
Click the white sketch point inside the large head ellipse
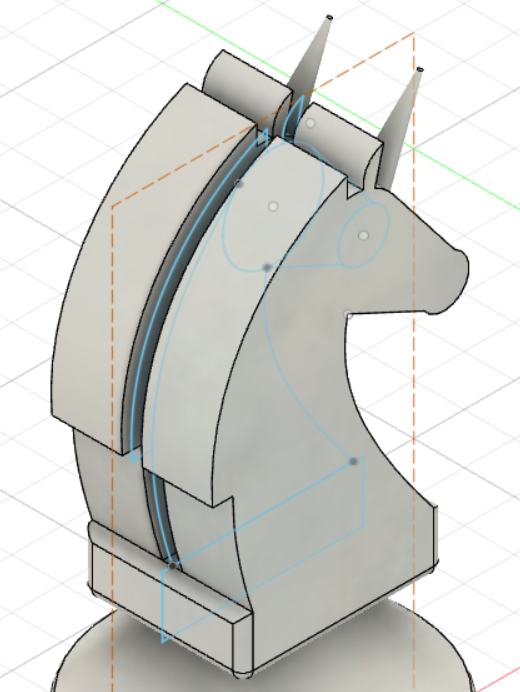[x=273, y=206]
